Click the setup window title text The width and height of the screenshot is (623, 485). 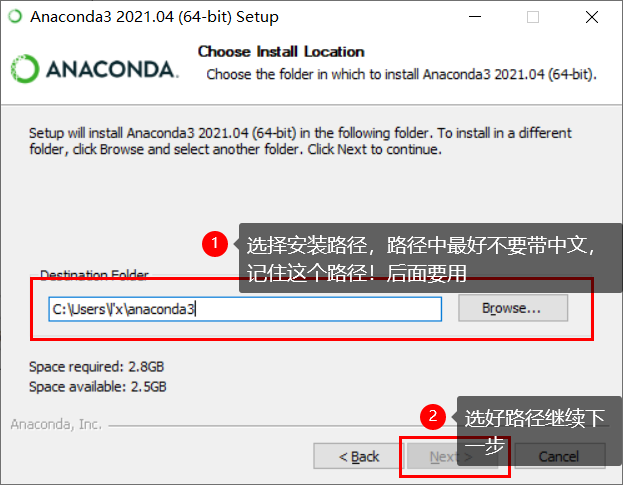click(155, 17)
